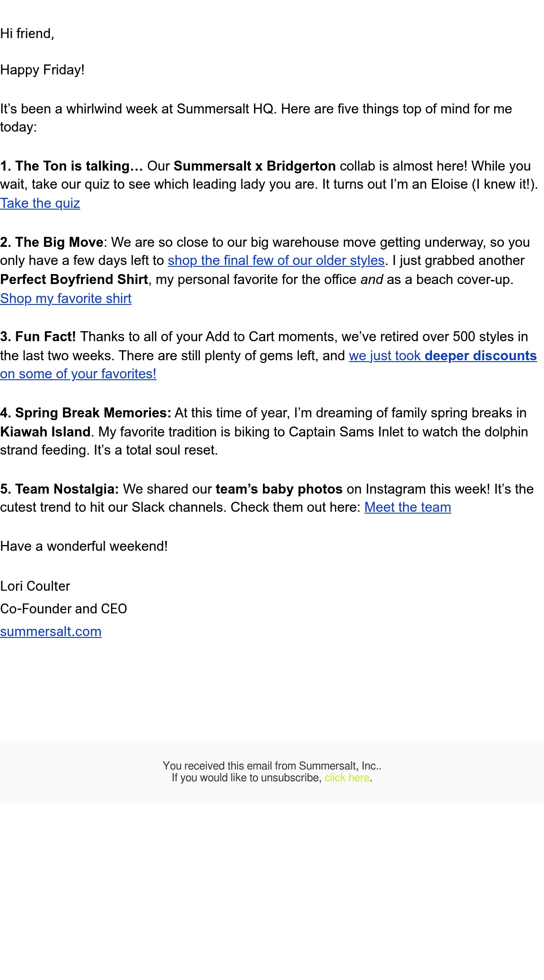Click the "Happy Friday!" line

coord(42,70)
